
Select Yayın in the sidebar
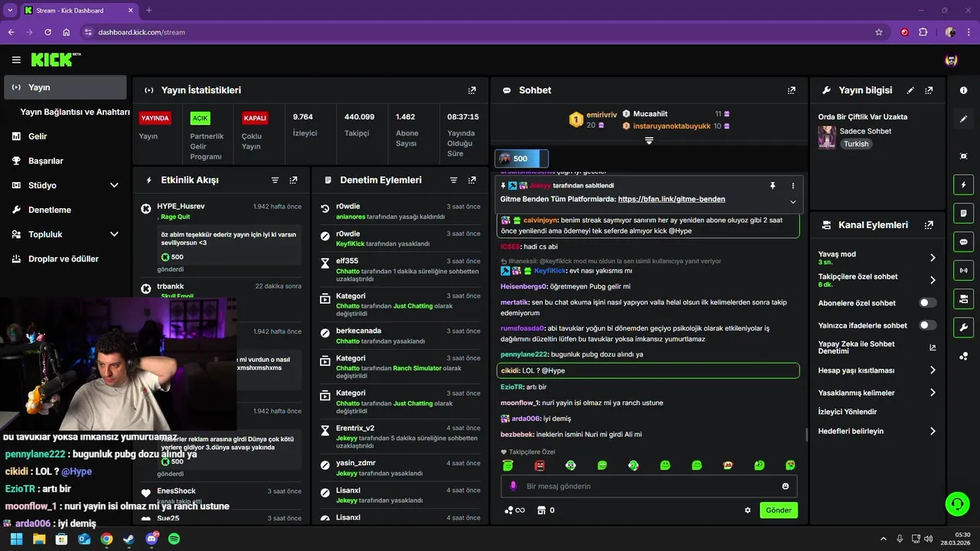point(65,87)
